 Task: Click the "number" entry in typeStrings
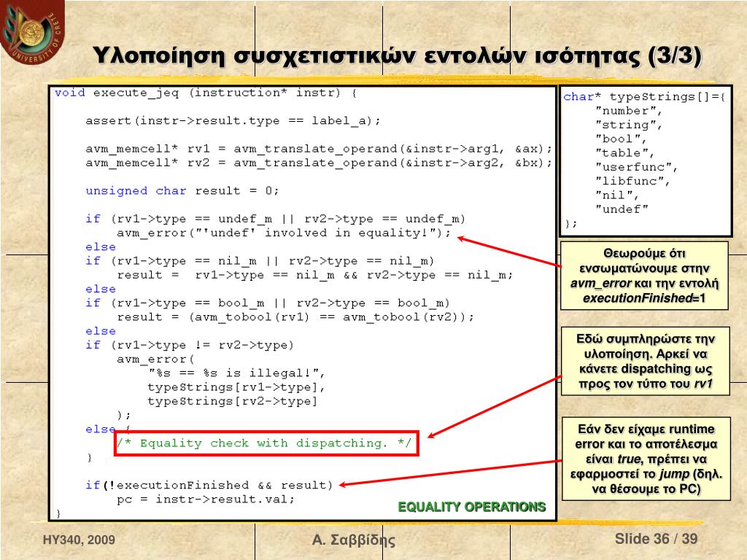(628, 111)
